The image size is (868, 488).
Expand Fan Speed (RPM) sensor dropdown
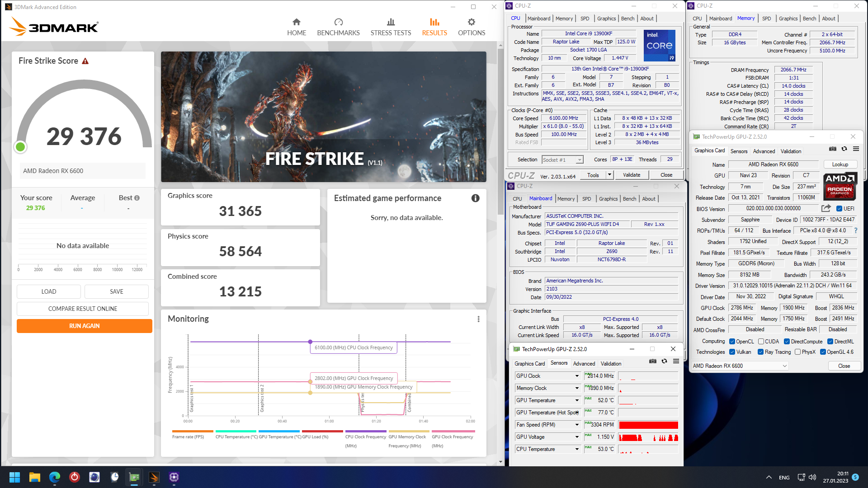tap(577, 425)
